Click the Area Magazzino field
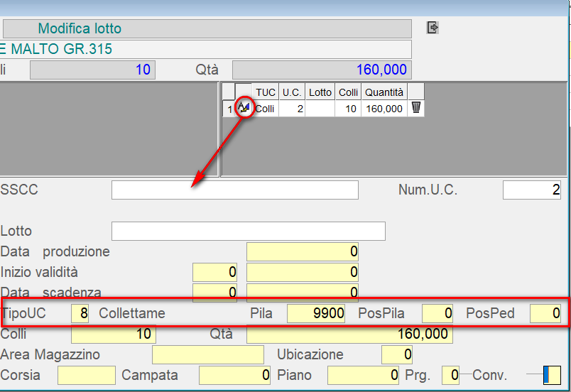 tap(208, 354)
